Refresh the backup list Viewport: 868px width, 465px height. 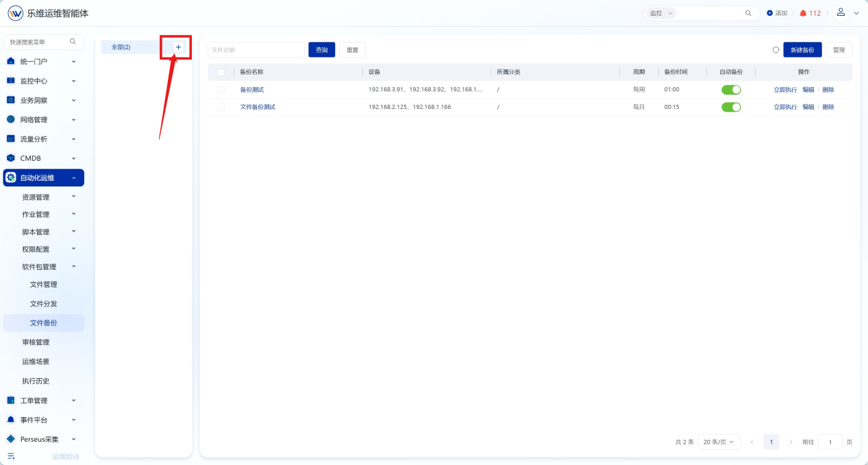click(776, 50)
